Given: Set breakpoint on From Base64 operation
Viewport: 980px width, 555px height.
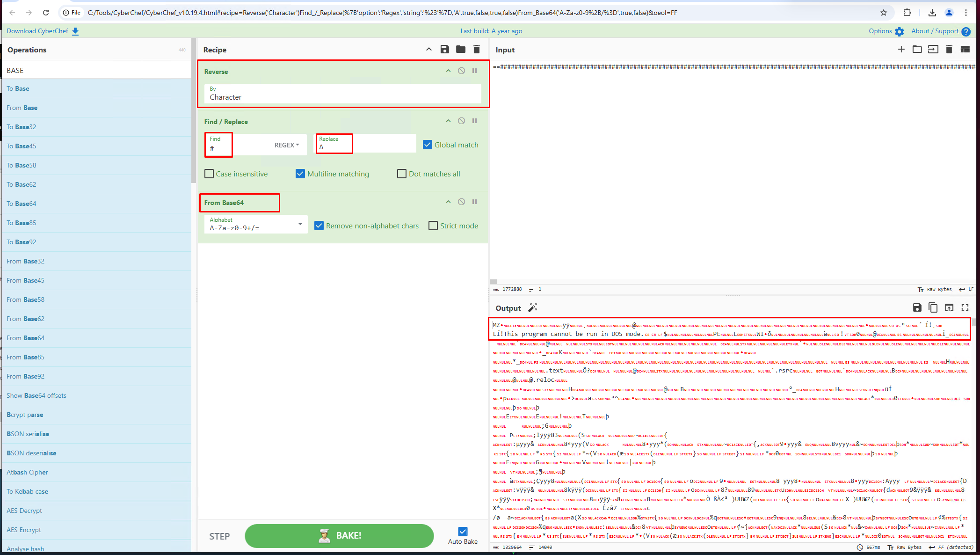Looking at the screenshot, I should (475, 202).
